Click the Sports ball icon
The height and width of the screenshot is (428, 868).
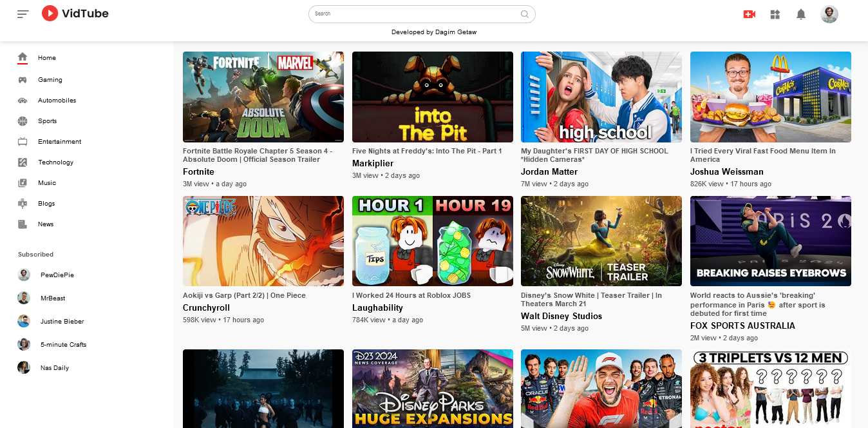tap(23, 121)
